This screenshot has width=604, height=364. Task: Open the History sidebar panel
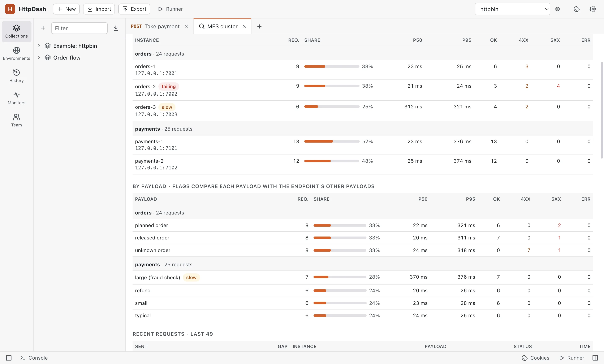(16, 76)
